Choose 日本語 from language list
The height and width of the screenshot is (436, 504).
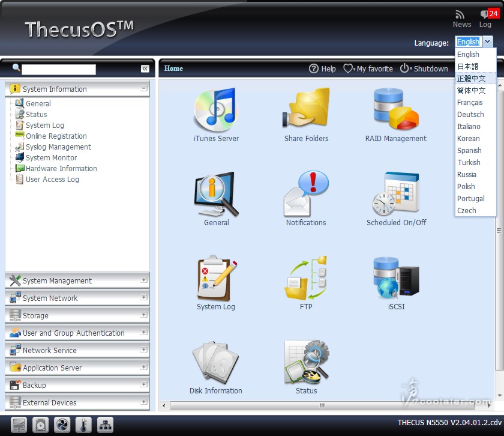click(475, 67)
